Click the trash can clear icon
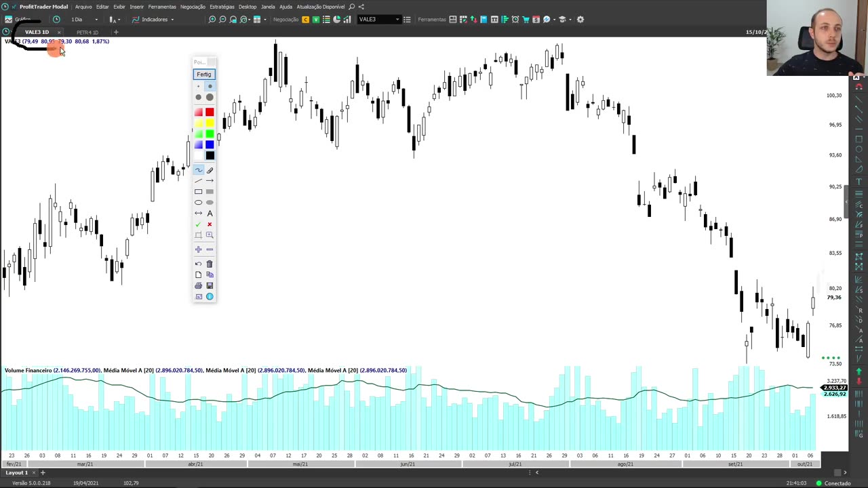Viewport: 868px width, 488px height. 210,264
